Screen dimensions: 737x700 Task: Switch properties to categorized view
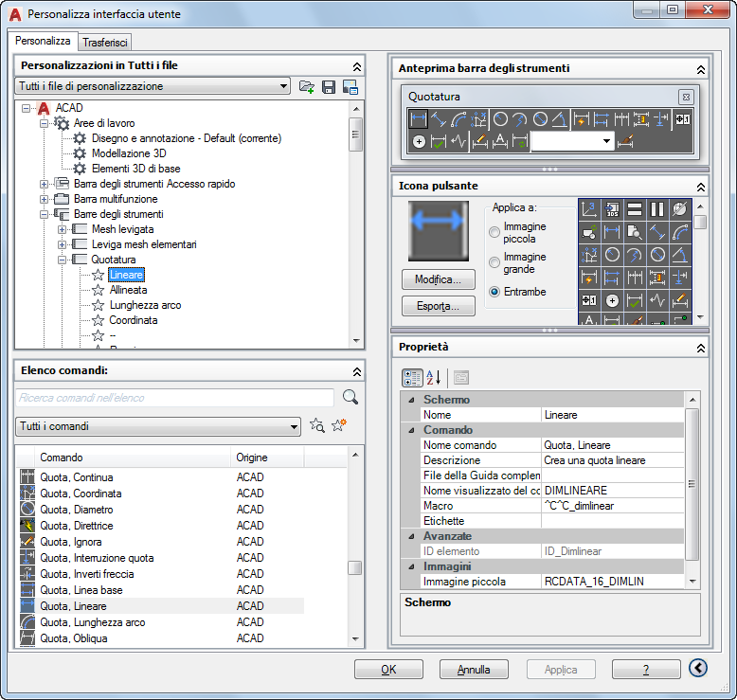[x=412, y=378]
